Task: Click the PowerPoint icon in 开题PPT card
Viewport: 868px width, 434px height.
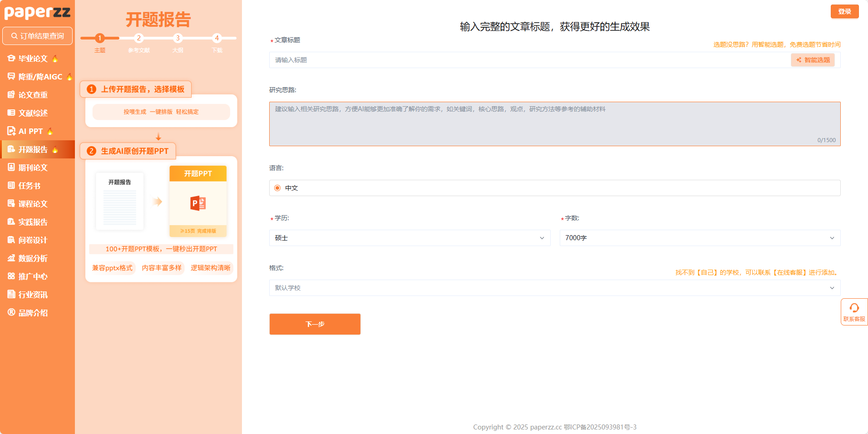Action: (198, 203)
